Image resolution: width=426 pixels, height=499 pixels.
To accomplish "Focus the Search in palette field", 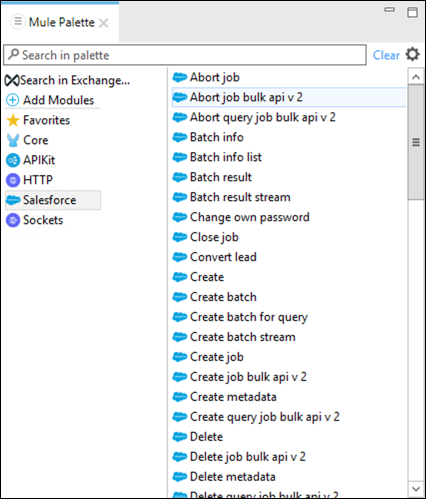I will coord(185,55).
